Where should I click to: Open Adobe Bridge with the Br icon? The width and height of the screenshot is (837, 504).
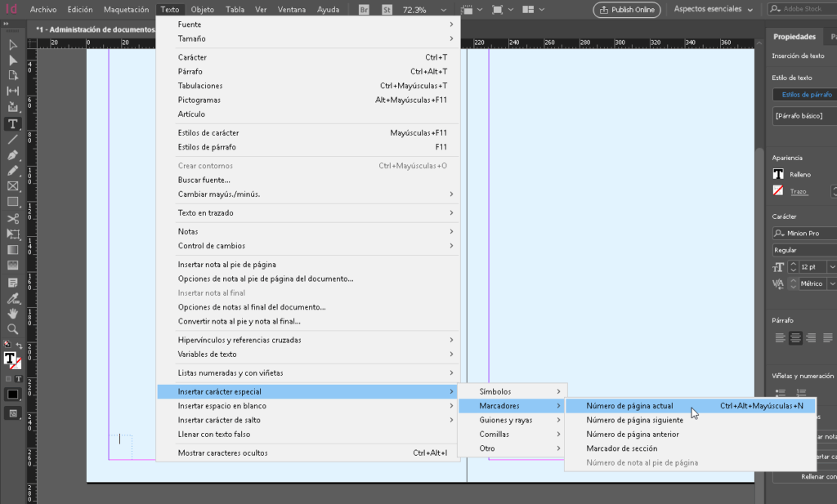[x=362, y=9]
